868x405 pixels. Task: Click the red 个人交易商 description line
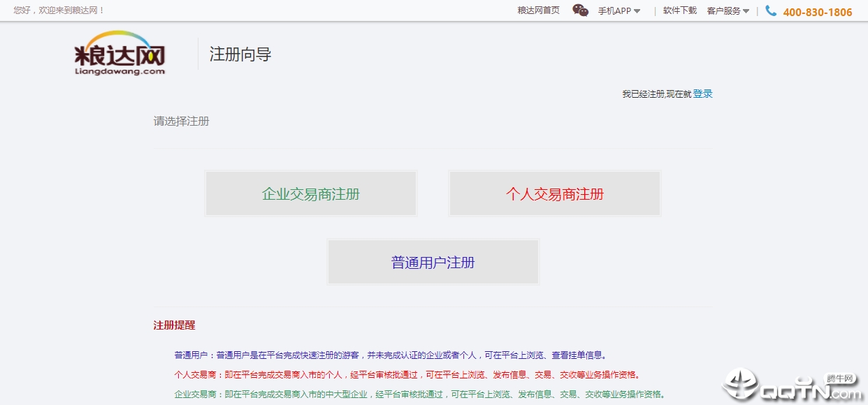(x=407, y=374)
